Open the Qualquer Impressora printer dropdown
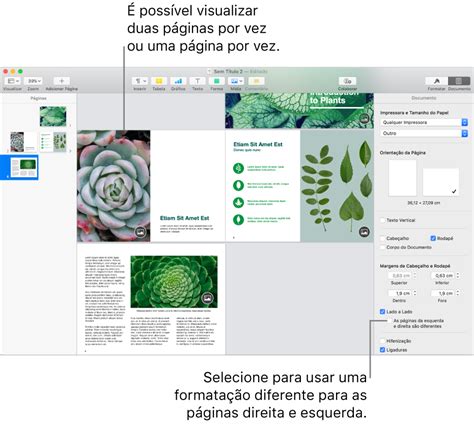Image resolution: width=474 pixels, height=424 pixels. 424,122
